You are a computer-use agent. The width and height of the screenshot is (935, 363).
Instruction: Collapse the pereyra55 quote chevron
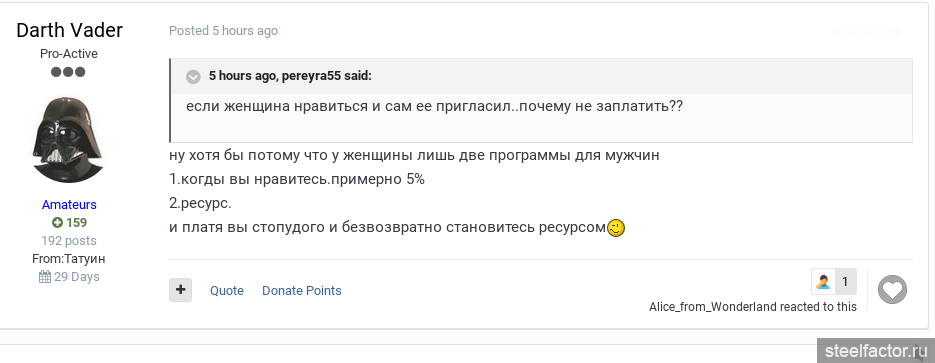[193, 76]
